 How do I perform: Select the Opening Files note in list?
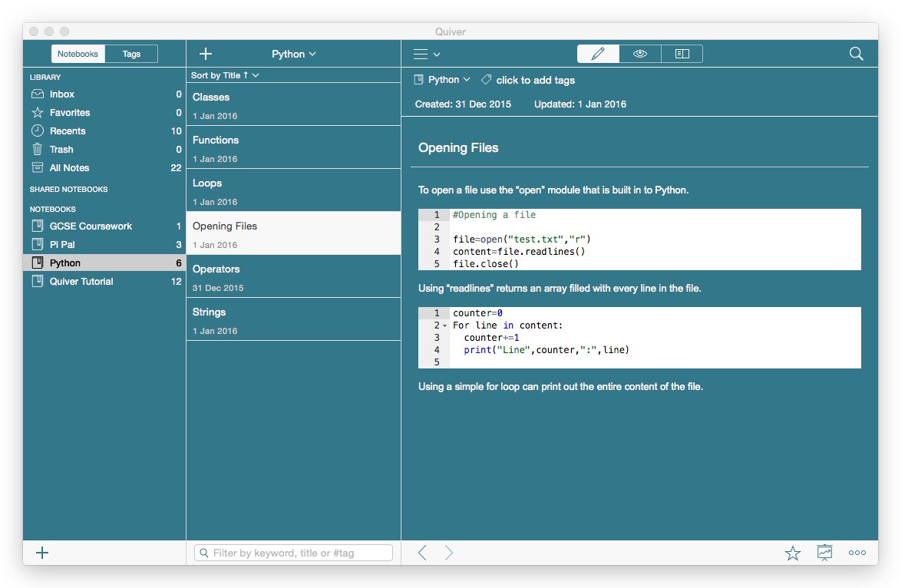tap(293, 233)
